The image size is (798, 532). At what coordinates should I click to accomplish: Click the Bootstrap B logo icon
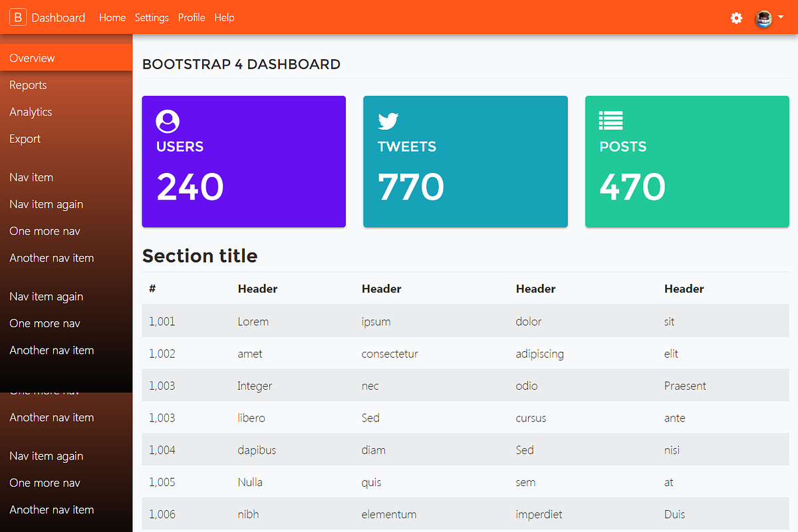click(x=18, y=17)
